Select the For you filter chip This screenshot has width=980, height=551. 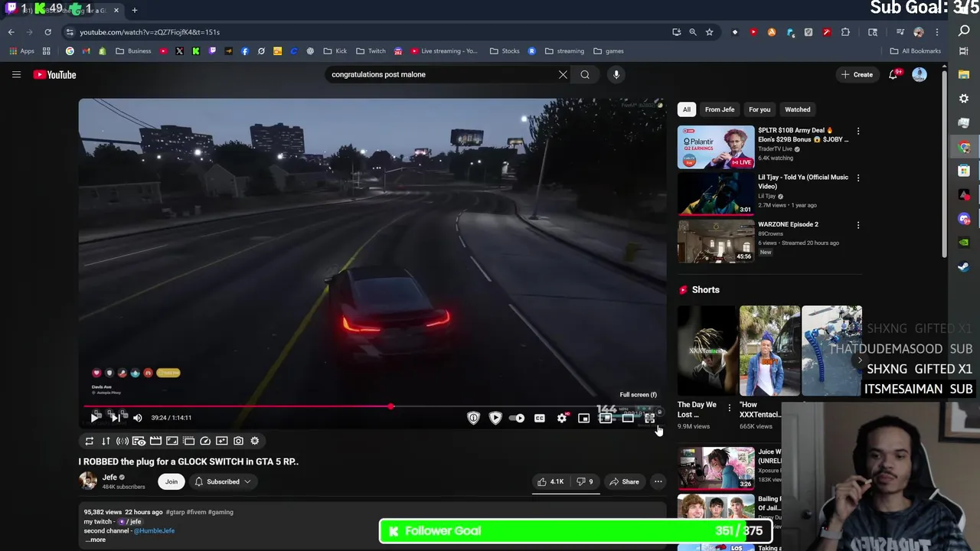[759, 109]
